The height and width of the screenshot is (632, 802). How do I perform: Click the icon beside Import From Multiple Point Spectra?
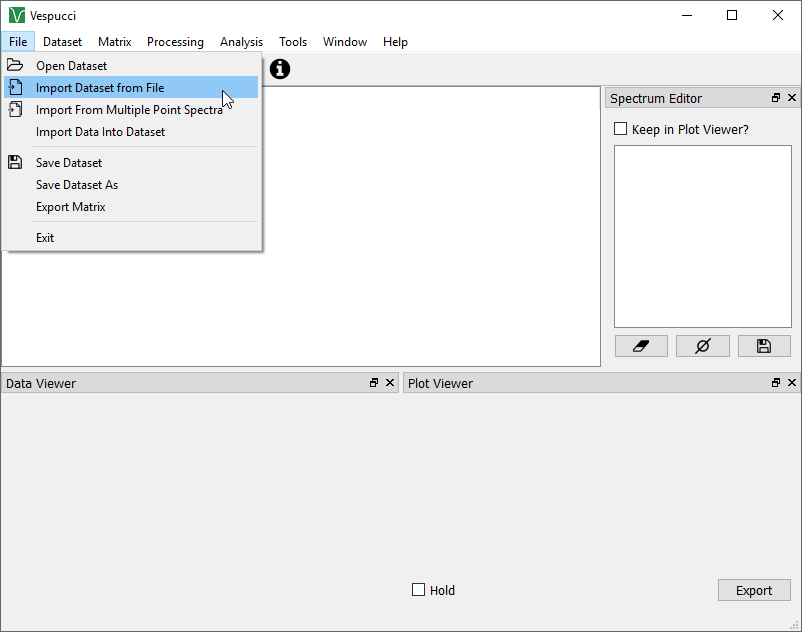(15, 109)
